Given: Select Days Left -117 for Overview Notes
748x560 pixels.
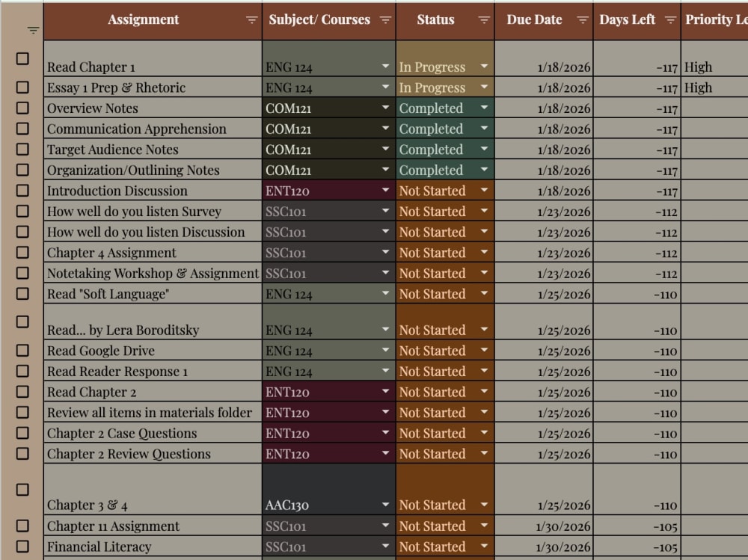Looking at the screenshot, I should tap(637, 108).
